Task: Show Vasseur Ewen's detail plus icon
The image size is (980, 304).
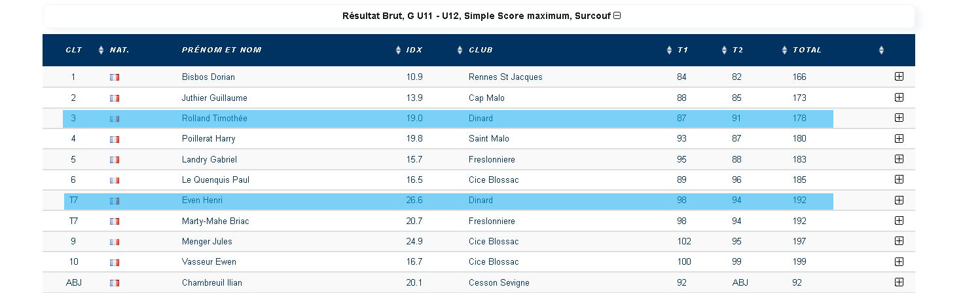Action: tap(899, 261)
